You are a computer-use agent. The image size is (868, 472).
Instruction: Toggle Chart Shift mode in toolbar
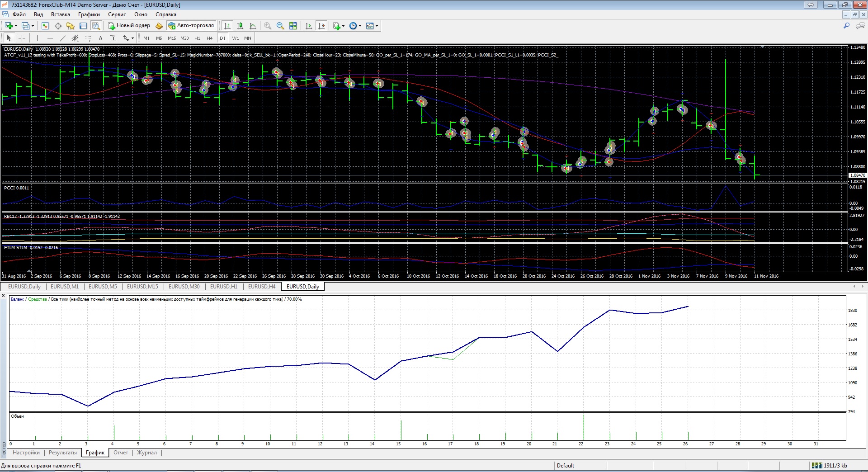[x=321, y=26]
